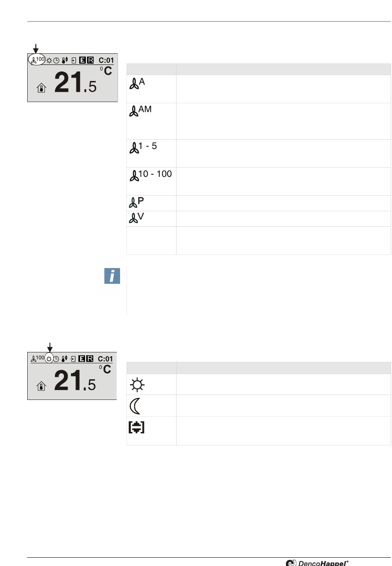Select the sun day-mode icon in table

tap(137, 385)
